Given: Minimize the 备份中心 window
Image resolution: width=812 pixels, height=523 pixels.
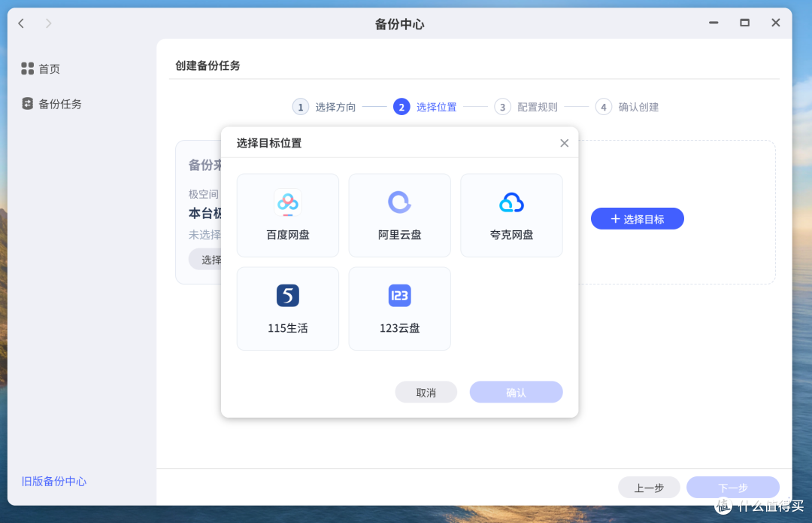Looking at the screenshot, I should pos(713,23).
